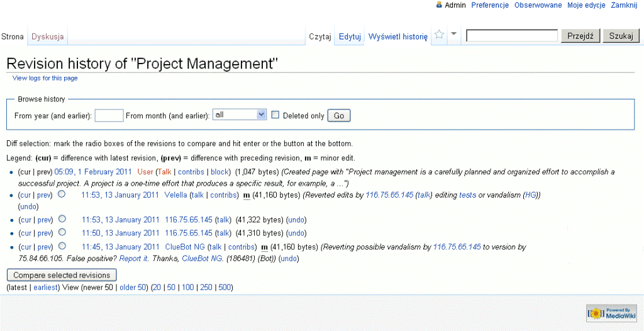644x331 pixels.
Task: Open the Wyświetl historię tab
Action: 397,36
